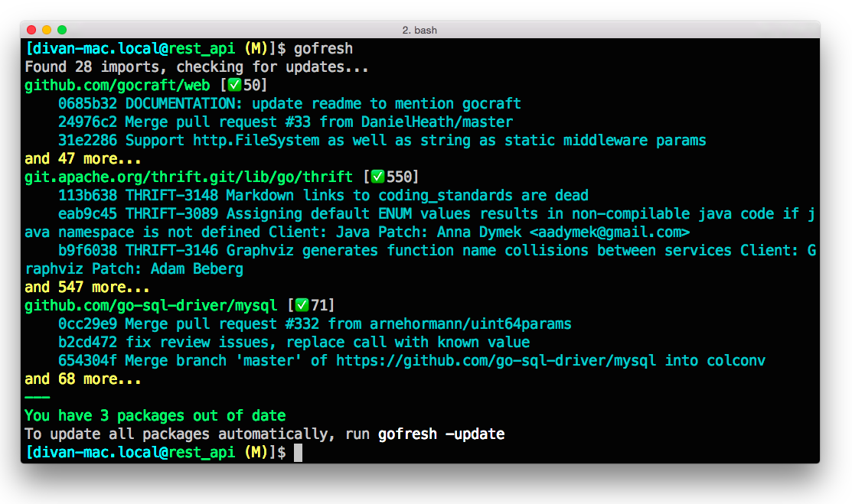This screenshot has width=852, height=504.
Task: Click the 'gofresh -update' bold command
Action: [441, 434]
